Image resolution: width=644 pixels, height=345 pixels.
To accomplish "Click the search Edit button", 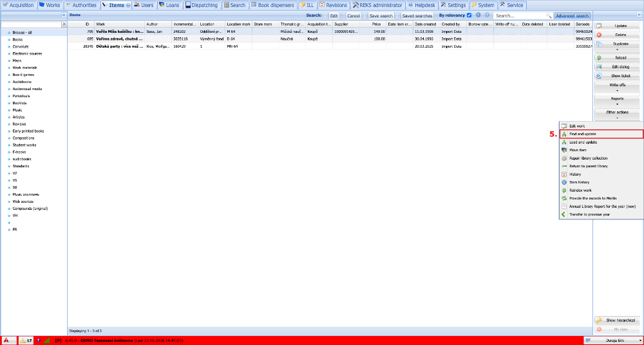I will click(x=334, y=15).
